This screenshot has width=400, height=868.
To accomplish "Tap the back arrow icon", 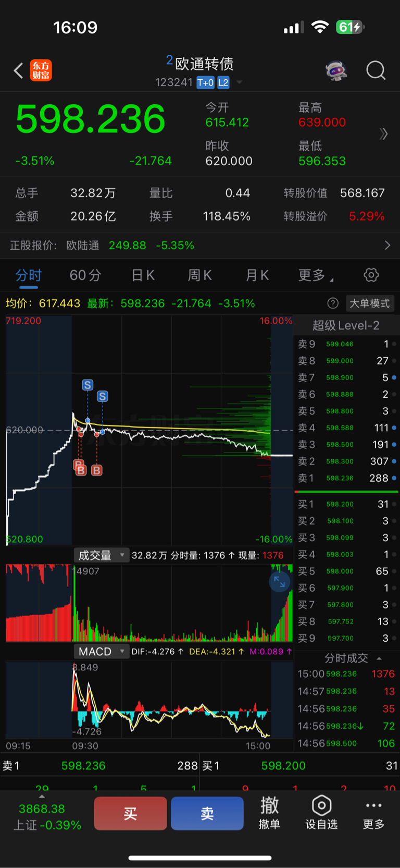I will [x=18, y=70].
